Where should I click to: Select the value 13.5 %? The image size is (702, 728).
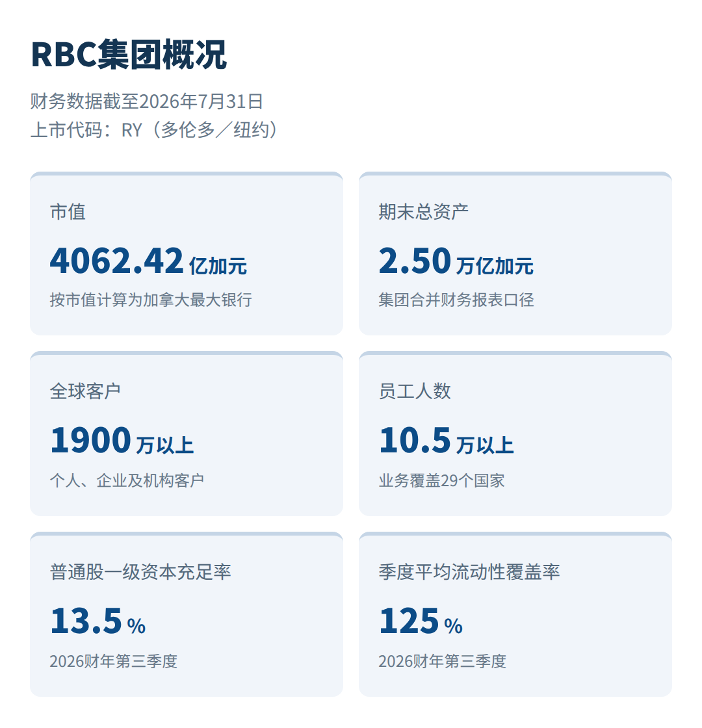coord(98,621)
